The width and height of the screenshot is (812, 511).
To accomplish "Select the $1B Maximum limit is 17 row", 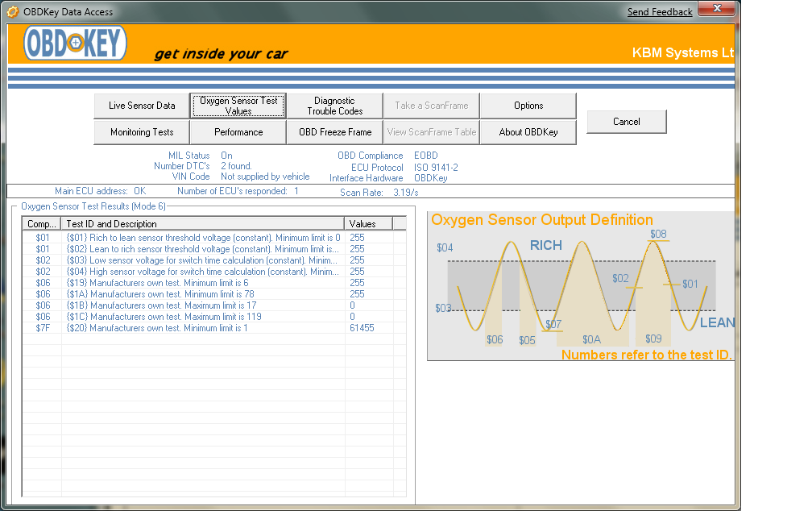I will point(201,305).
